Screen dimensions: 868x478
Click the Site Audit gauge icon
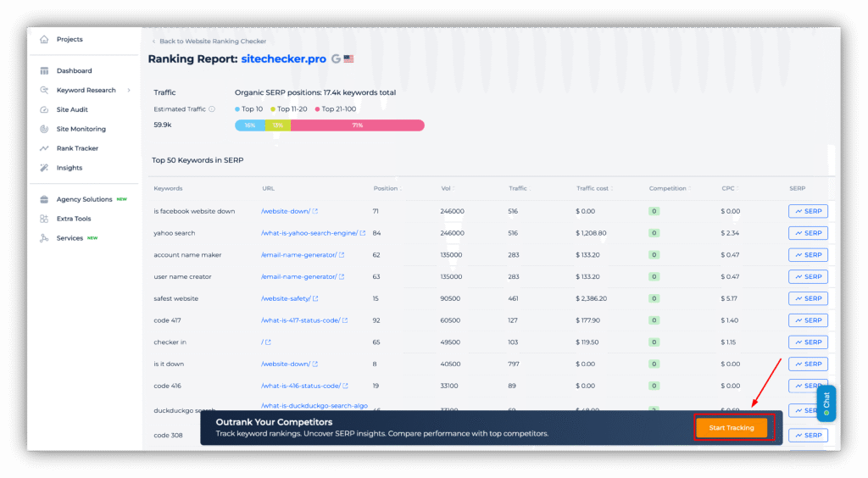pyautogui.click(x=44, y=109)
